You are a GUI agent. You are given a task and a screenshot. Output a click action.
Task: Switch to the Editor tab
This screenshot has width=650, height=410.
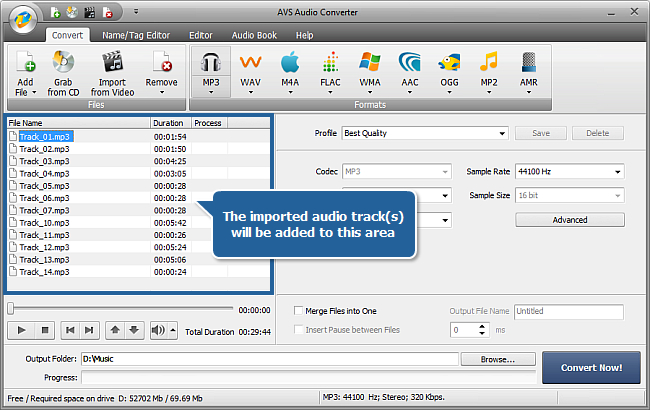click(201, 35)
